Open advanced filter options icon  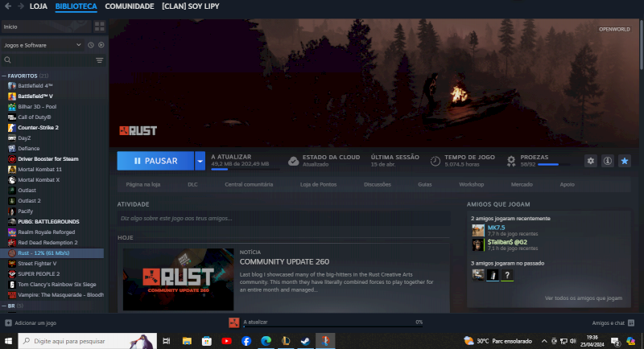100,60
